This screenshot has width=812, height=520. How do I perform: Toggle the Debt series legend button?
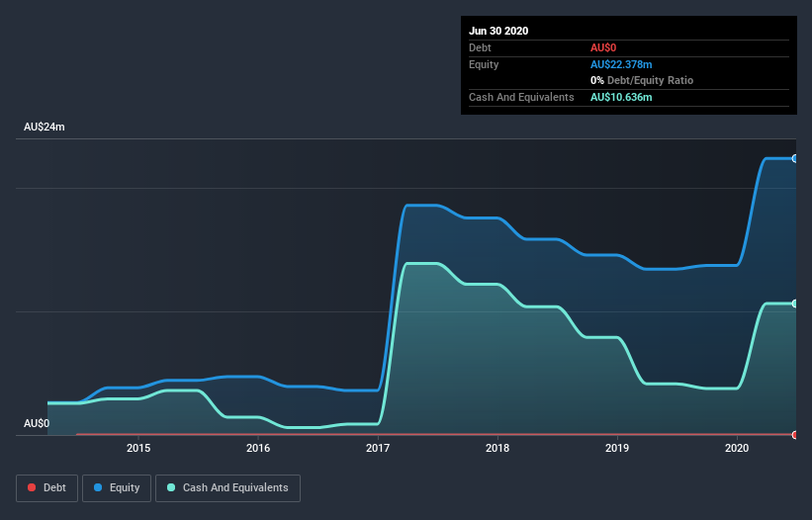point(46,488)
